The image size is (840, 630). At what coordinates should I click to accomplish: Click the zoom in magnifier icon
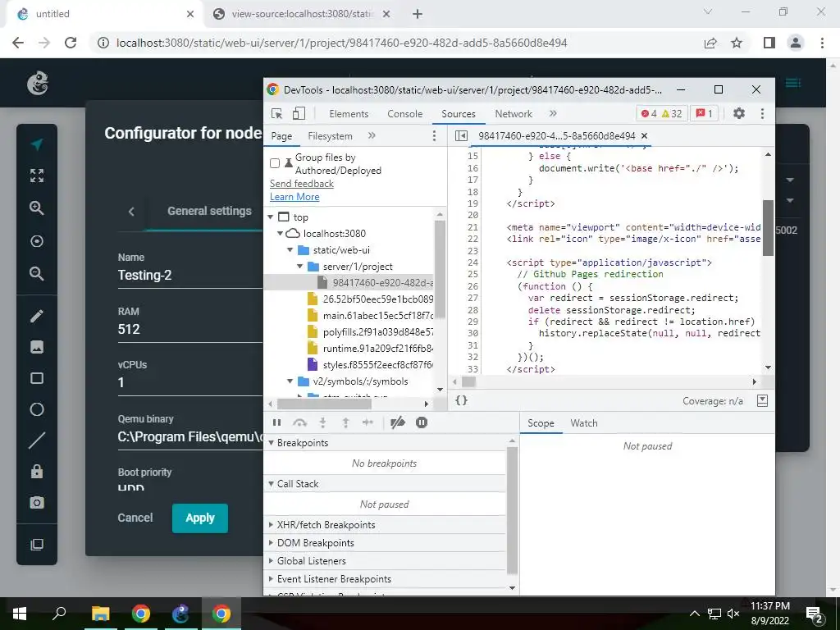pyautogui.click(x=36, y=208)
